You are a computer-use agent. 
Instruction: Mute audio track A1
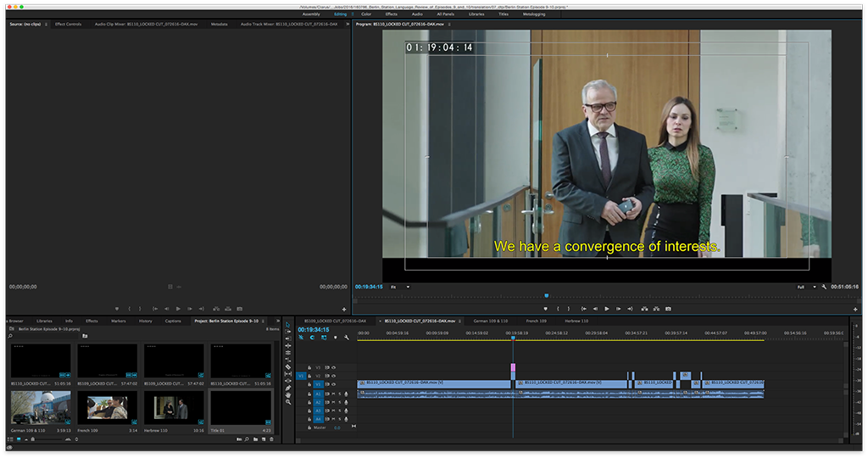pos(333,394)
